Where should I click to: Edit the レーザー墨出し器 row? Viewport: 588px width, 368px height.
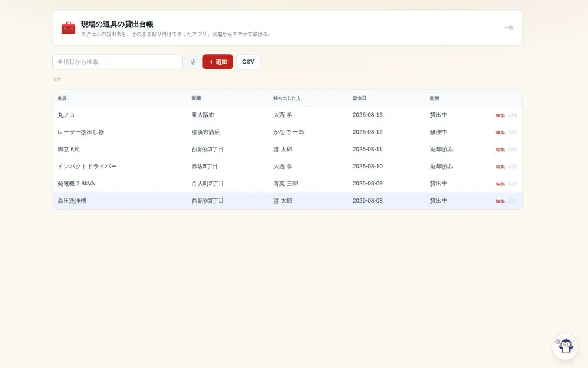500,132
